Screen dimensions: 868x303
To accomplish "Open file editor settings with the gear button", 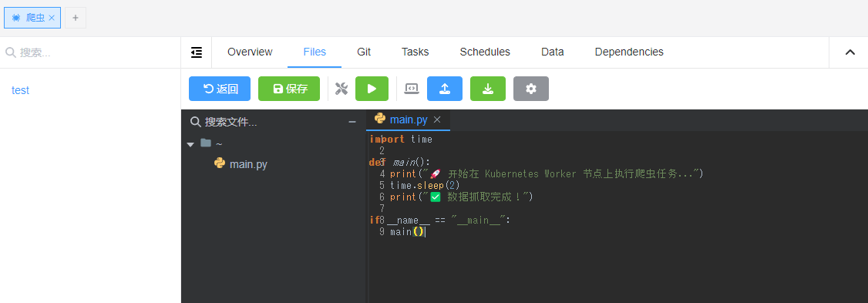I will (x=531, y=89).
